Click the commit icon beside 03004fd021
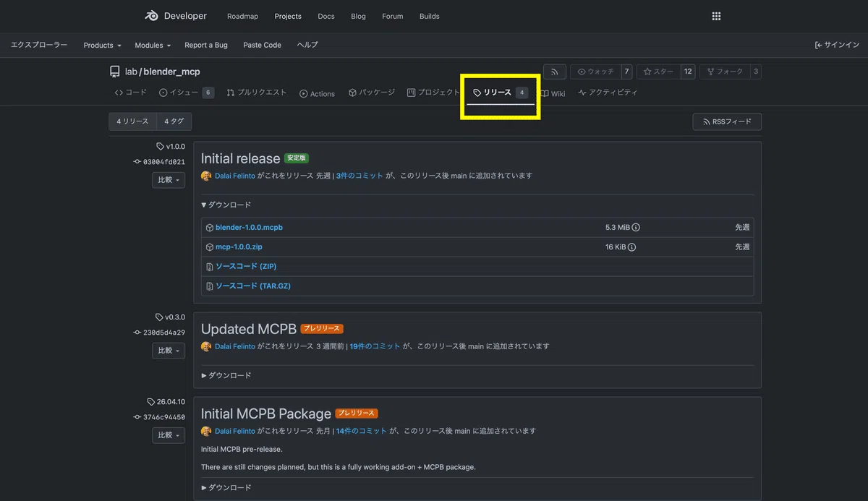The image size is (868, 501). pos(137,162)
